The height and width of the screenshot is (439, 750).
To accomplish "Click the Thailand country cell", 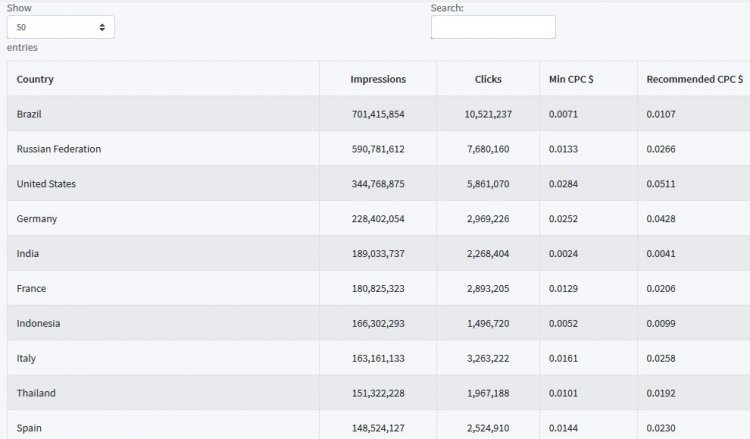I will click(x=163, y=393).
